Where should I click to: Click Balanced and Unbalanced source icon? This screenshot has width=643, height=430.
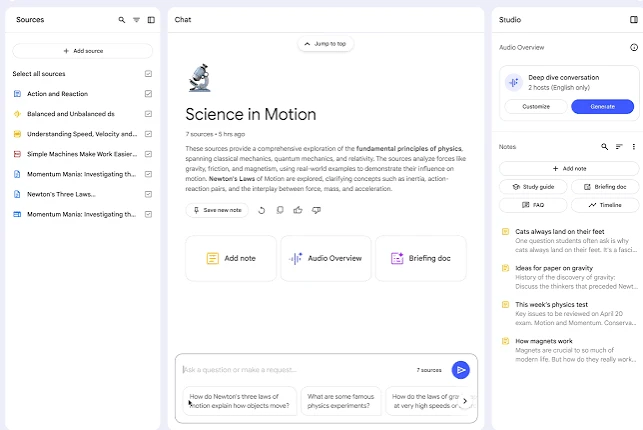[17, 114]
